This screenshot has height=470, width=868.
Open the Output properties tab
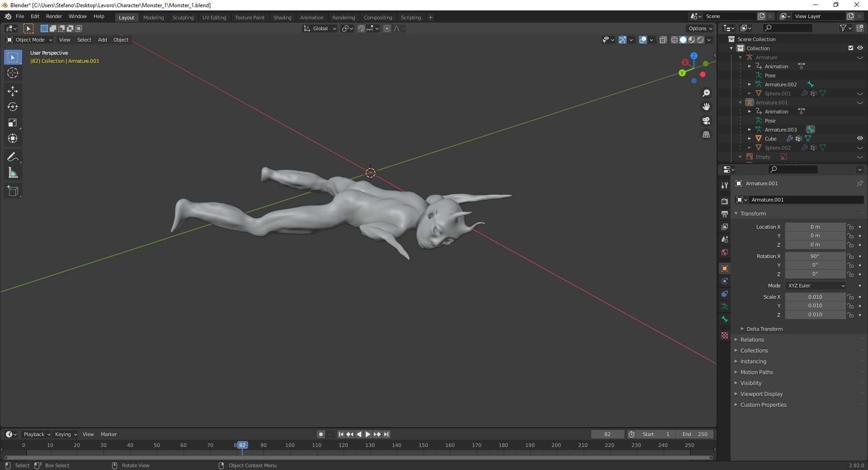click(725, 214)
